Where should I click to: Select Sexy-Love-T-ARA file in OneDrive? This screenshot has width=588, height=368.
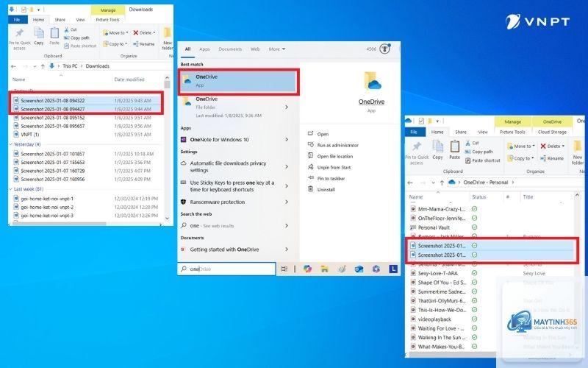(437, 273)
